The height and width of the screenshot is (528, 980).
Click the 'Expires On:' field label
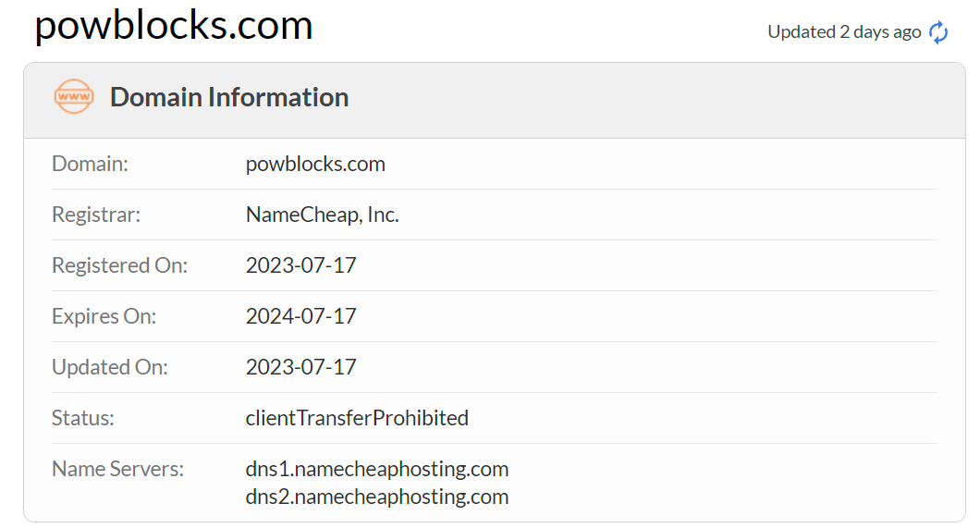coord(104,316)
